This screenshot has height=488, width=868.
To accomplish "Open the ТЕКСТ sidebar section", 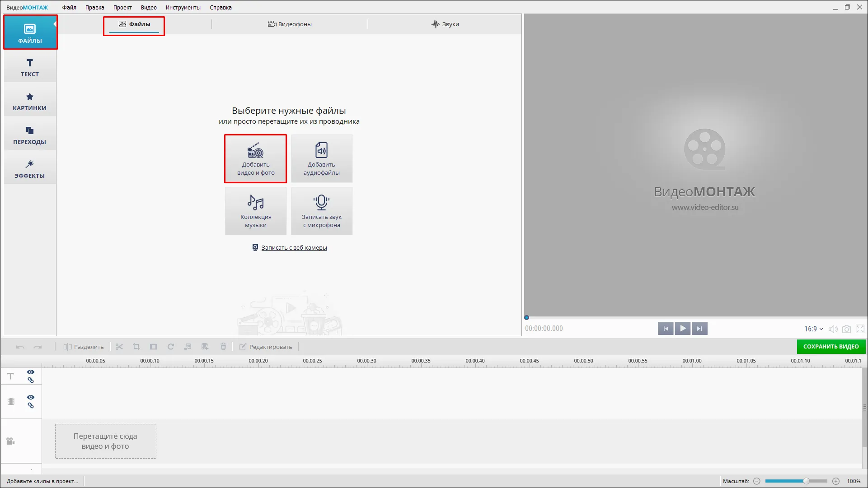I will tap(30, 67).
